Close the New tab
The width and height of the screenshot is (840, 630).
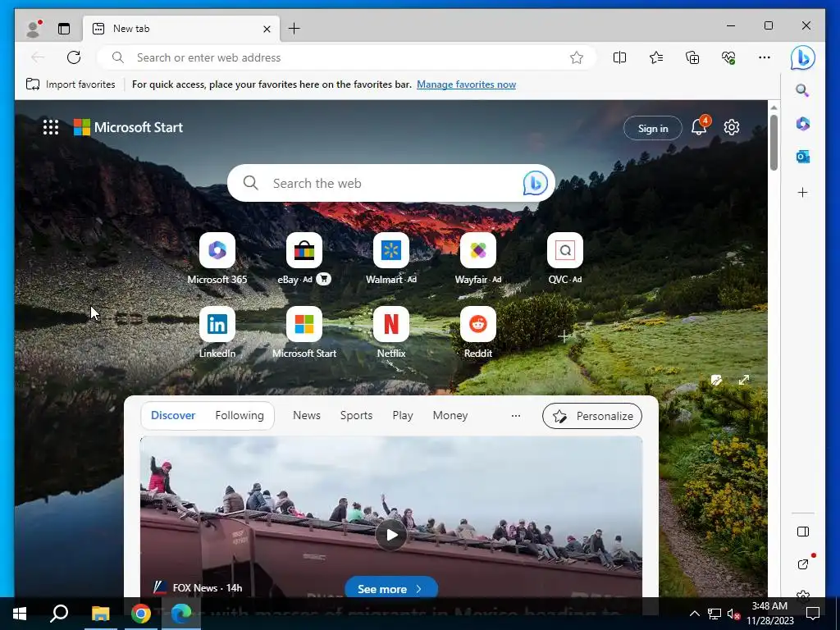(x=267, y=29)
